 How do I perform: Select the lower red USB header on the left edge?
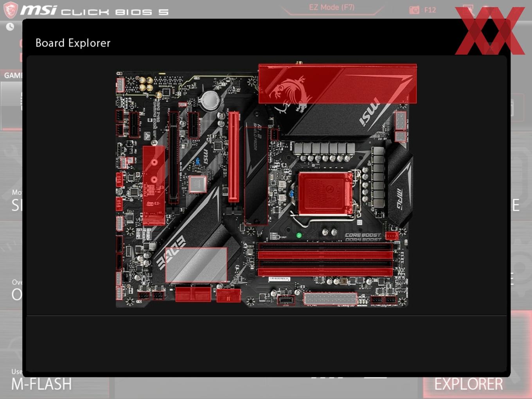(119, 204)
